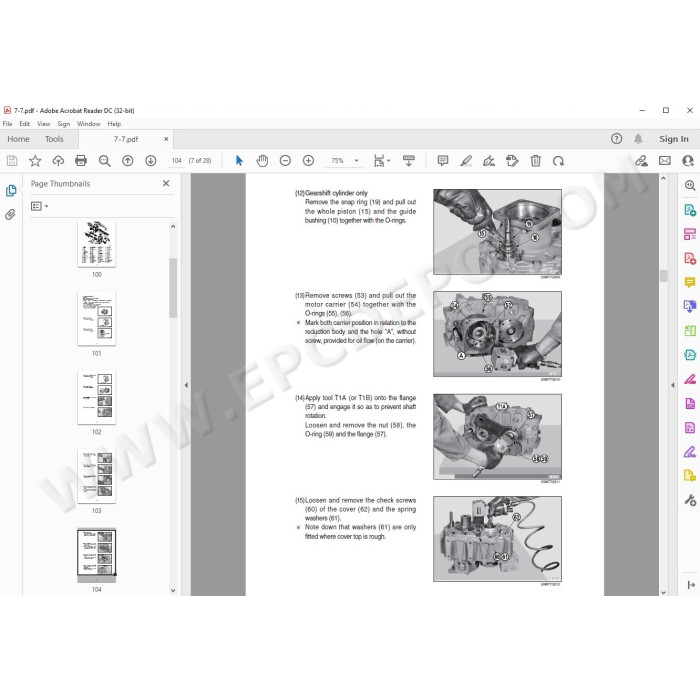Open the thumbnails options dropdown
This screenshot has height=700, width=700.
click(x=39, y=206)
